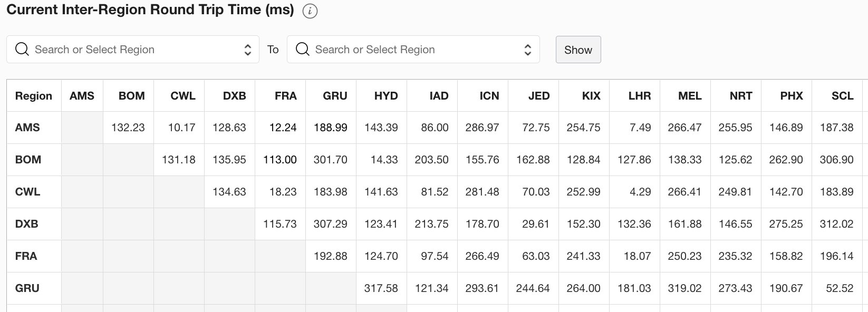Screen dimensions: 868x312
Task: Select the SCL column header
Action: click(x=842, y=96)
